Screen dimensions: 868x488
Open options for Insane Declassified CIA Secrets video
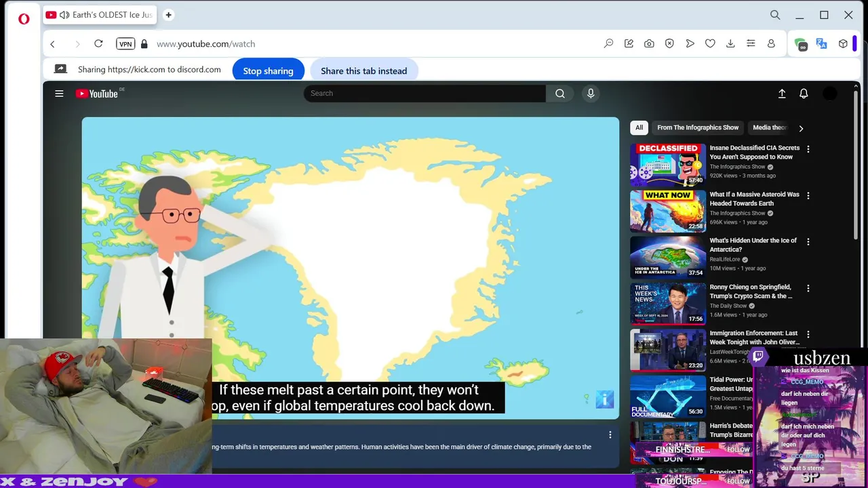click(x=808, y=149)
